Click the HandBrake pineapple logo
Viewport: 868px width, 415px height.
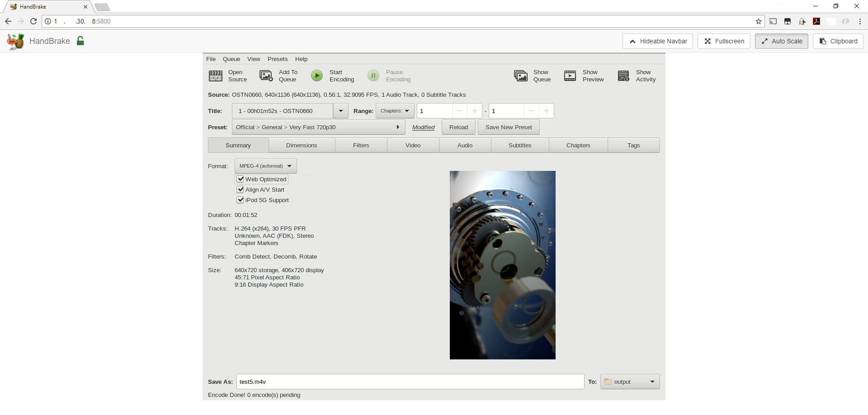(x=16, y=41)
